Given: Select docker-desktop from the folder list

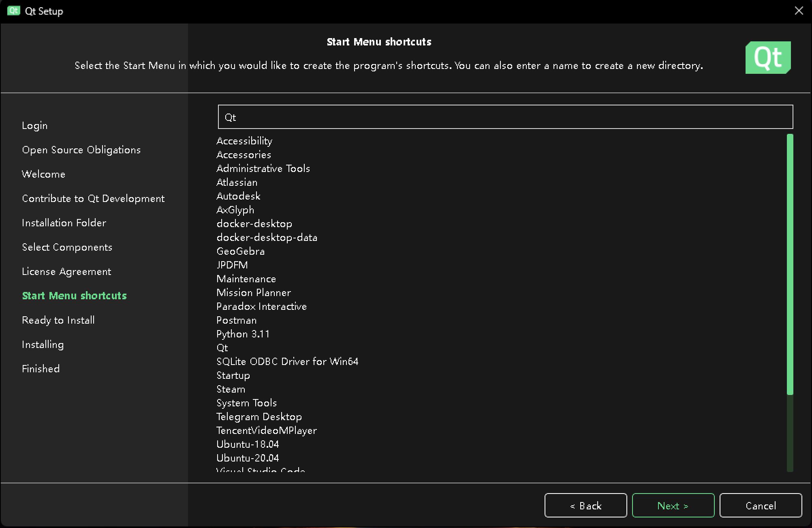Looking at the screenshot, I should tap(254, 223).
